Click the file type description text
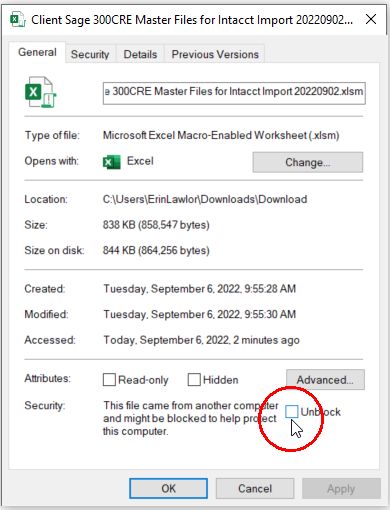The image size is (390, 510). 221,135
